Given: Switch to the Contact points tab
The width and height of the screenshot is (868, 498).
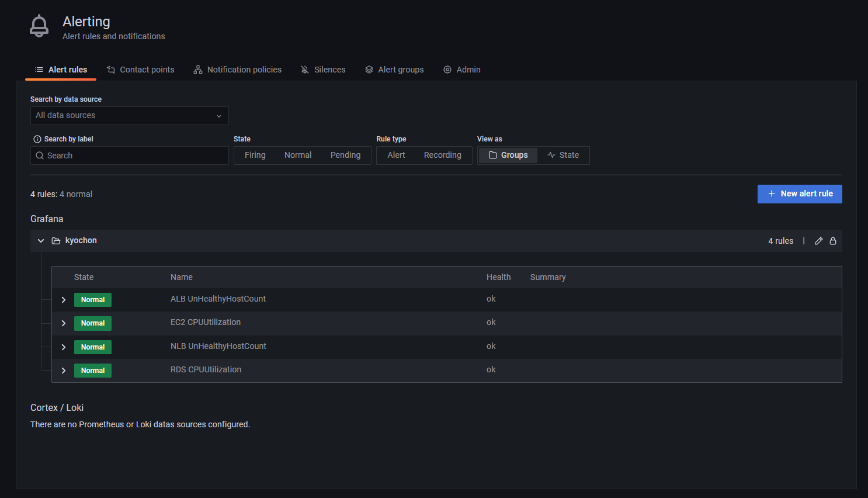Looking at the screenshot, I should (x=140, y=70).
